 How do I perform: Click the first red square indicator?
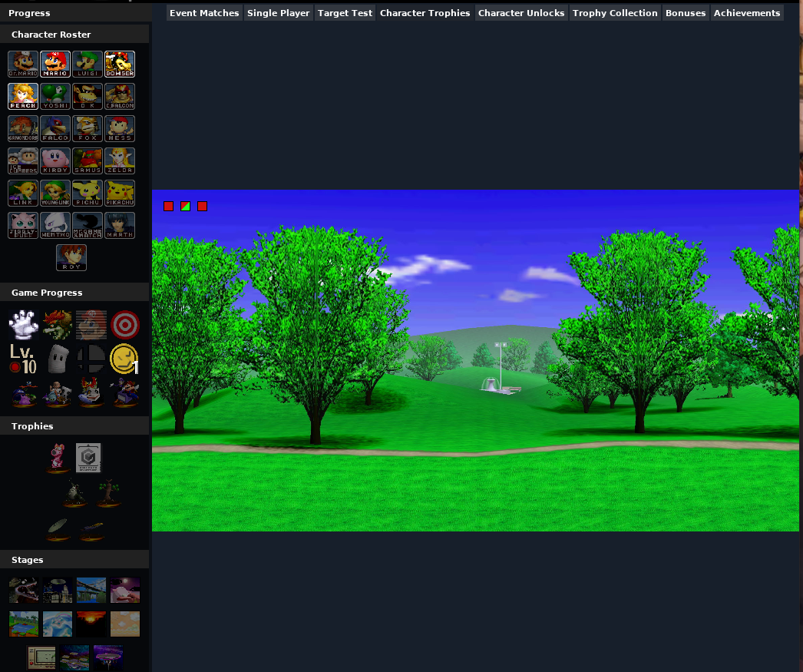[168, 206]
